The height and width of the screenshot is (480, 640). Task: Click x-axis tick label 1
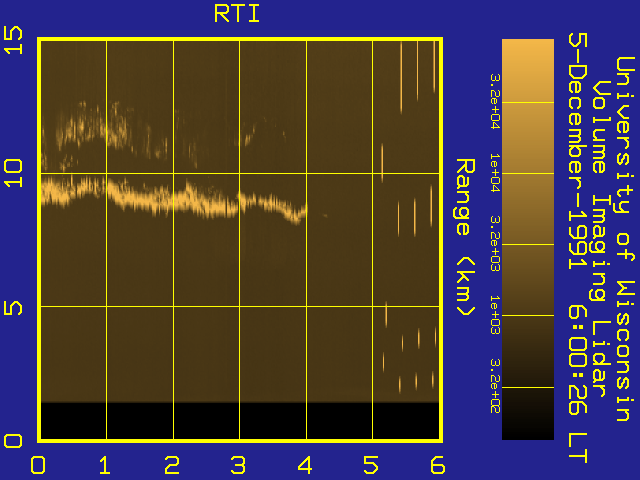[x=104, y=465]
